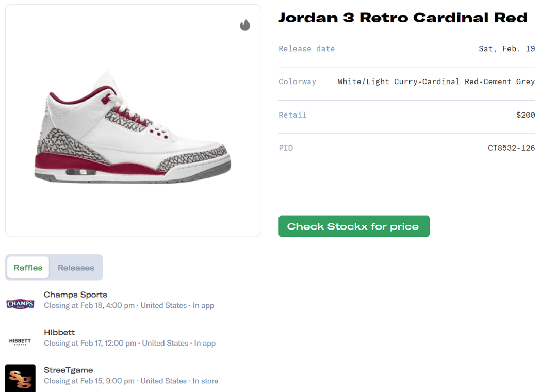Switch to the Raffles tab

pos(28,268)
